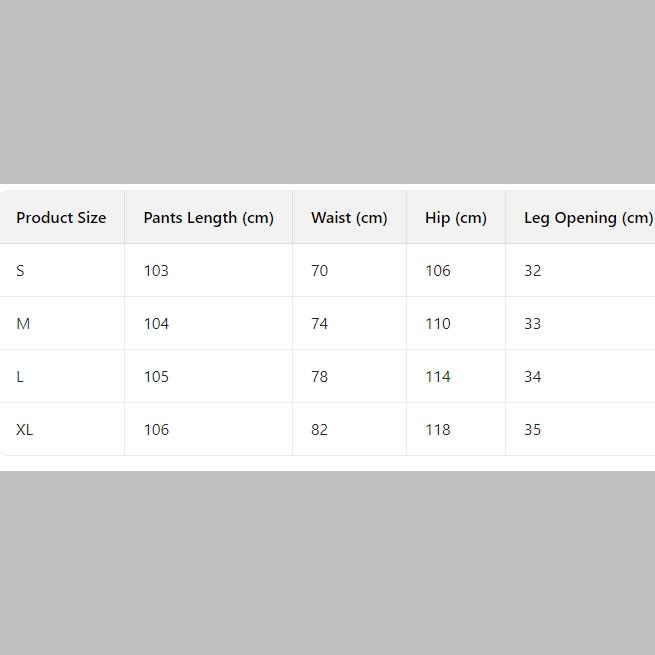Screen dimensions: 655x655
Task: Select leg opening value 34
Action: [532, 377]
